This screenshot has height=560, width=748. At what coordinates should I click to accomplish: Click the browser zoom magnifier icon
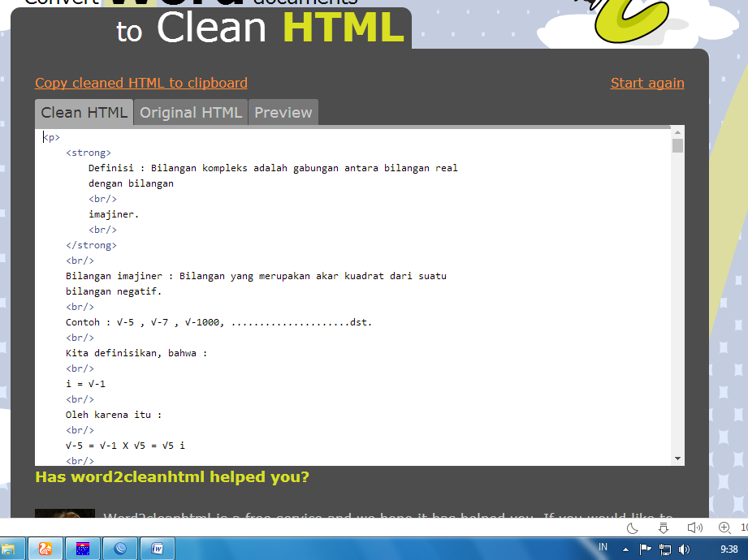click(724, 528)
